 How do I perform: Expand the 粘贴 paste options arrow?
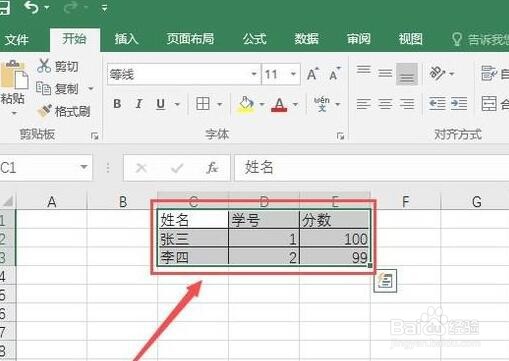[x=14, y=113]
